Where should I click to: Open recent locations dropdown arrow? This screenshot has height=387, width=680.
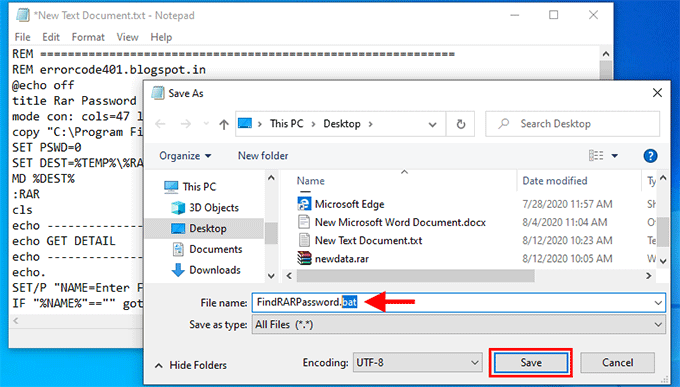206,125
